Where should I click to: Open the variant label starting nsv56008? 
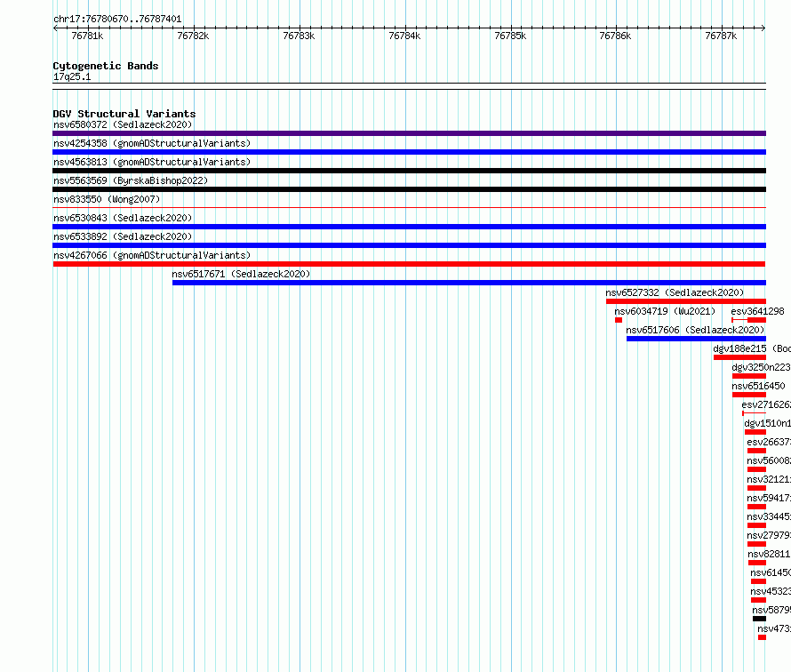(769, 460)
